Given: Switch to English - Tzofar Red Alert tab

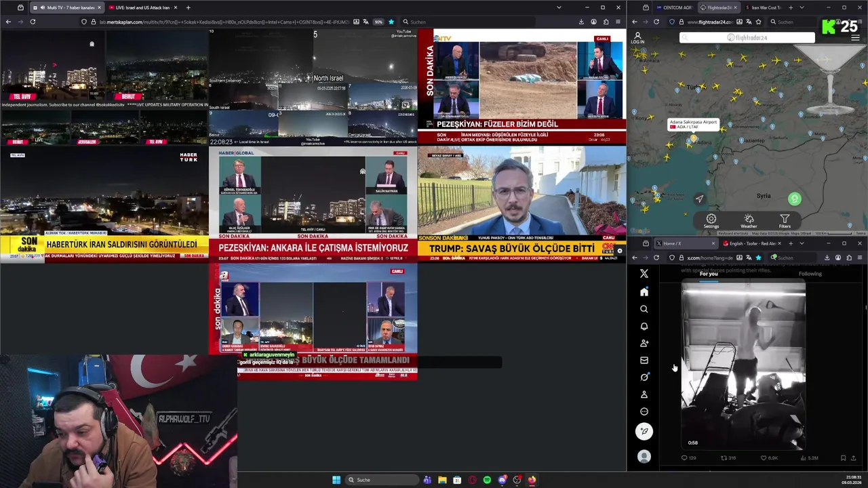Looking at the screenshot, I should (x=751, y=243).
